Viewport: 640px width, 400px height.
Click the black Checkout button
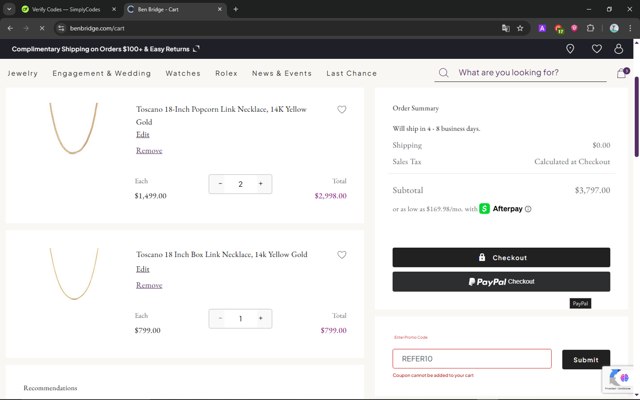[x=501, y=258]
